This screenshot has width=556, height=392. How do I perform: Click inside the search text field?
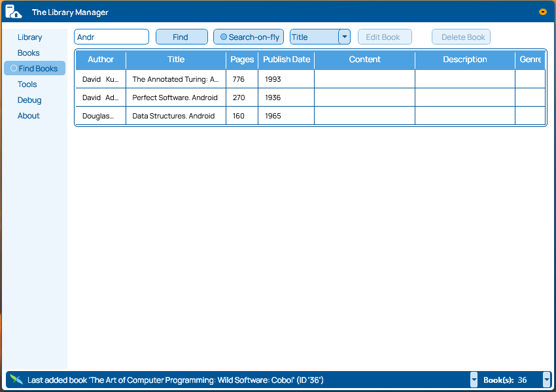coord(111,37)
